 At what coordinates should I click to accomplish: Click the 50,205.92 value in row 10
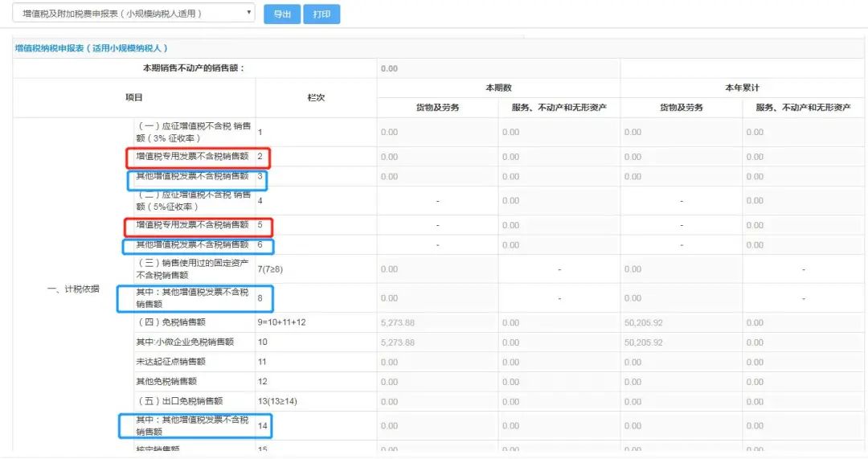click(643, 342)
